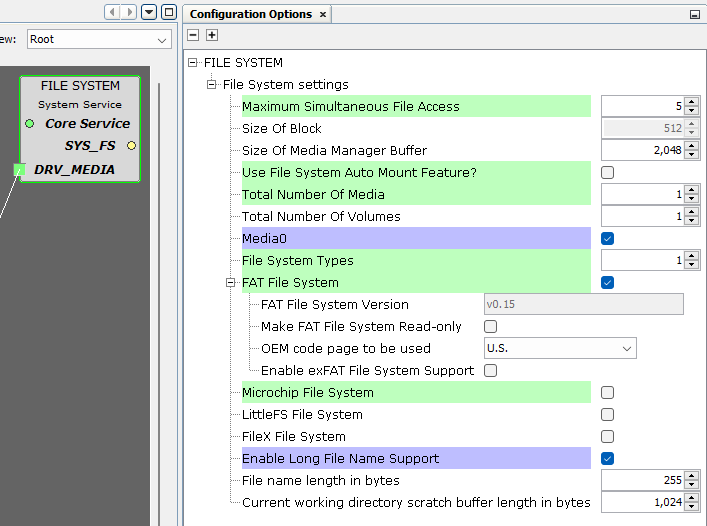
Task: Select the FILE SYSTEM component block title
Action: click(x=80, y=86)
